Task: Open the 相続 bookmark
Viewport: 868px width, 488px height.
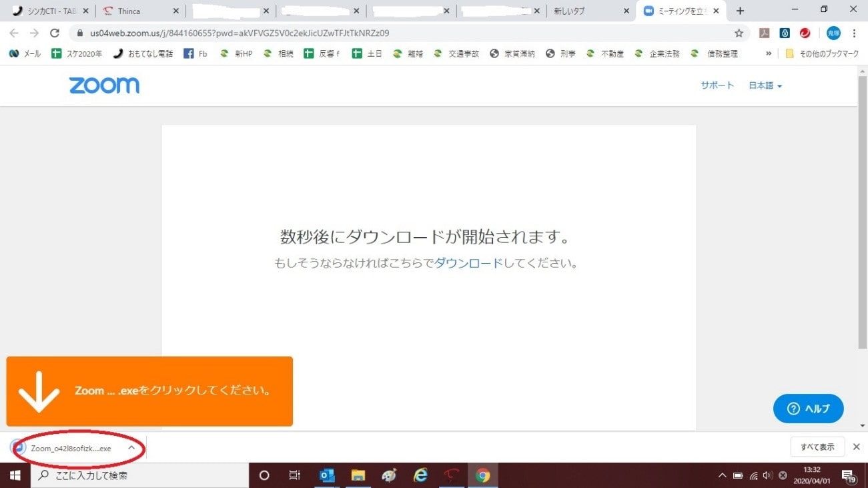Action: point(278,54)
